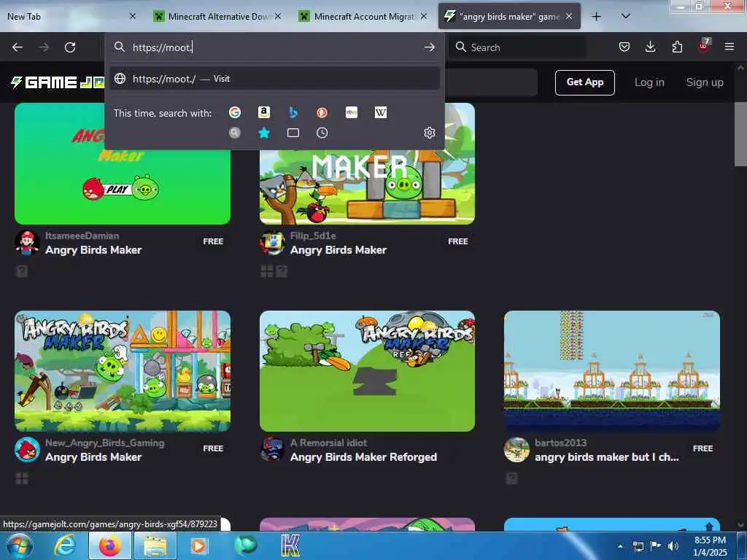Close the angry birds maker tab
The image size is (747, 560).
[569, 16]
